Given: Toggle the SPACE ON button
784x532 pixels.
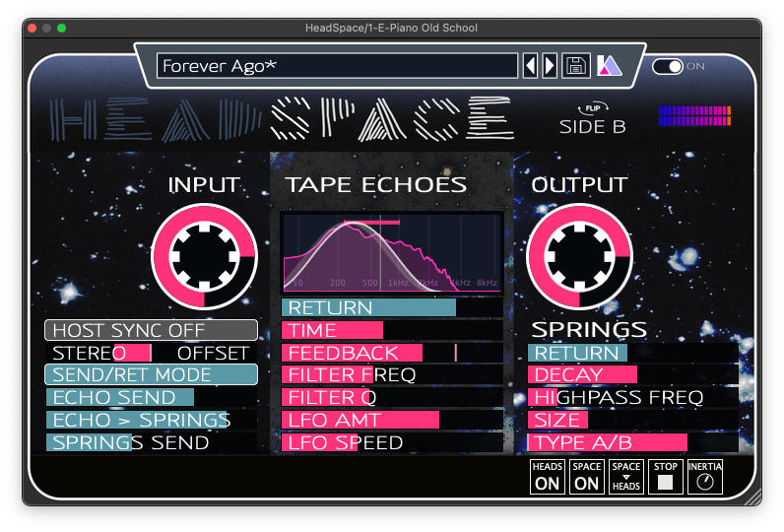Looking at the screenshot, I should point(587,477).
